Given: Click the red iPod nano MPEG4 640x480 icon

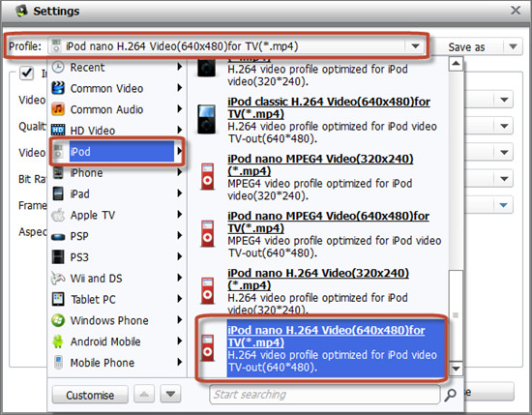Looking at the screenshot, I should click(208, 233).
